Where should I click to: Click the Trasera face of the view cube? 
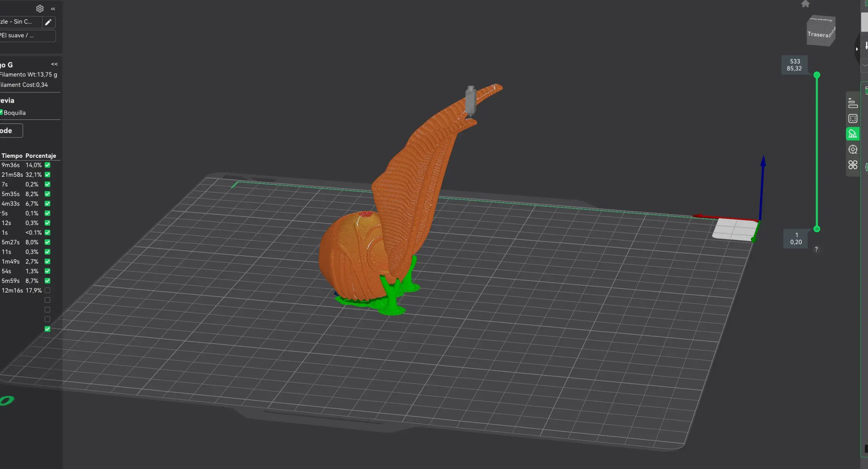(x=818, y=34)
